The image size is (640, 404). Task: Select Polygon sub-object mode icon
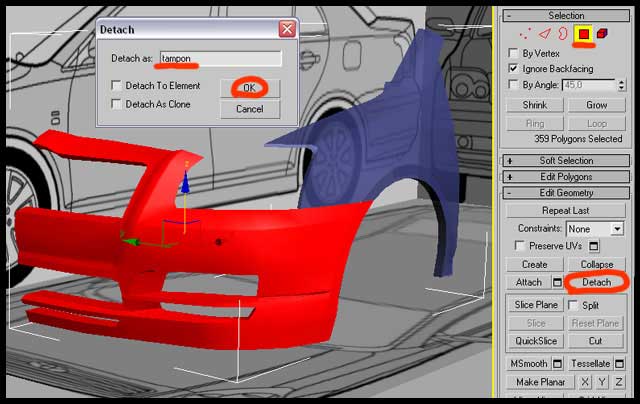582,34
